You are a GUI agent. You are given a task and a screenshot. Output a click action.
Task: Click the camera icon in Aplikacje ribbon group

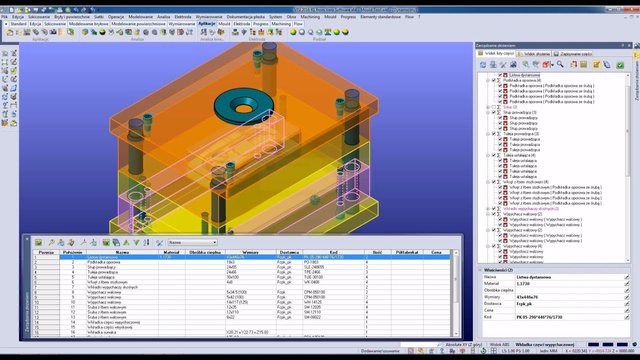pyautogui.click(x=53, y=32)
